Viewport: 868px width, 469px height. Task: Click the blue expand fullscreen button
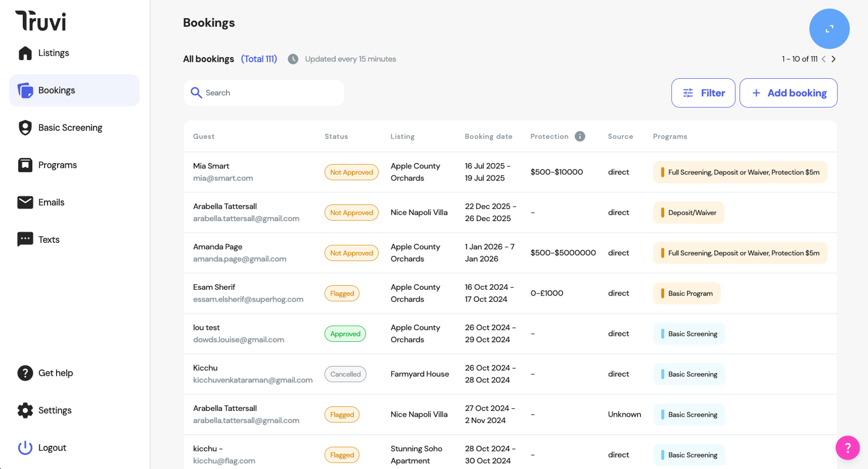click(x=829, y=29)
